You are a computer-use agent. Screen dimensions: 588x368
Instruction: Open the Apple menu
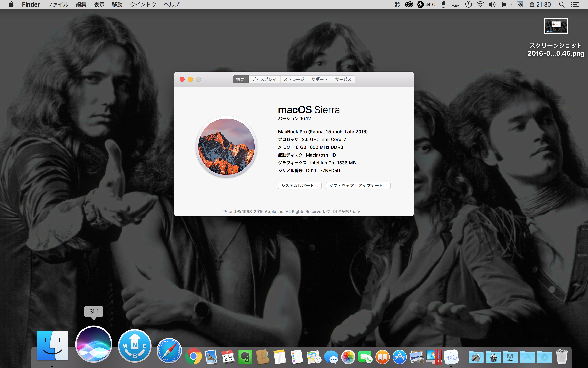[x=11, y=4]
